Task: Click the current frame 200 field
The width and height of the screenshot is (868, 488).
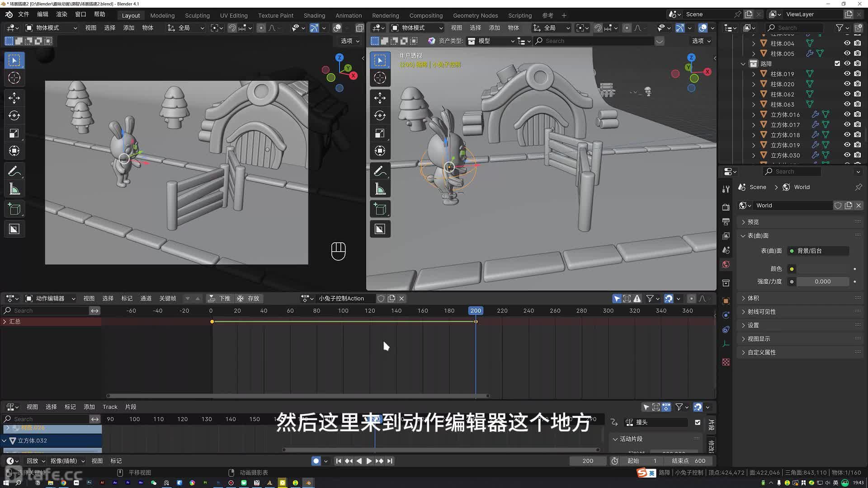Action: click(588, 461)
